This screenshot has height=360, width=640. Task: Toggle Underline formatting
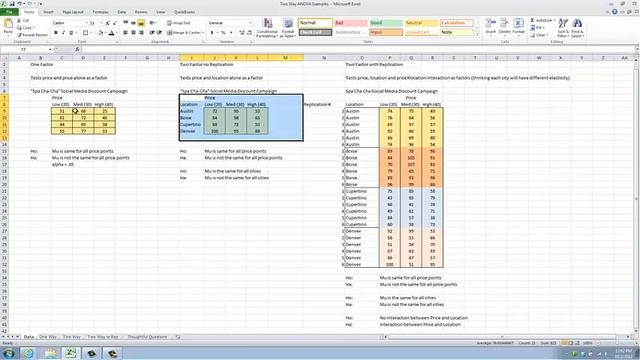point(71,33)
